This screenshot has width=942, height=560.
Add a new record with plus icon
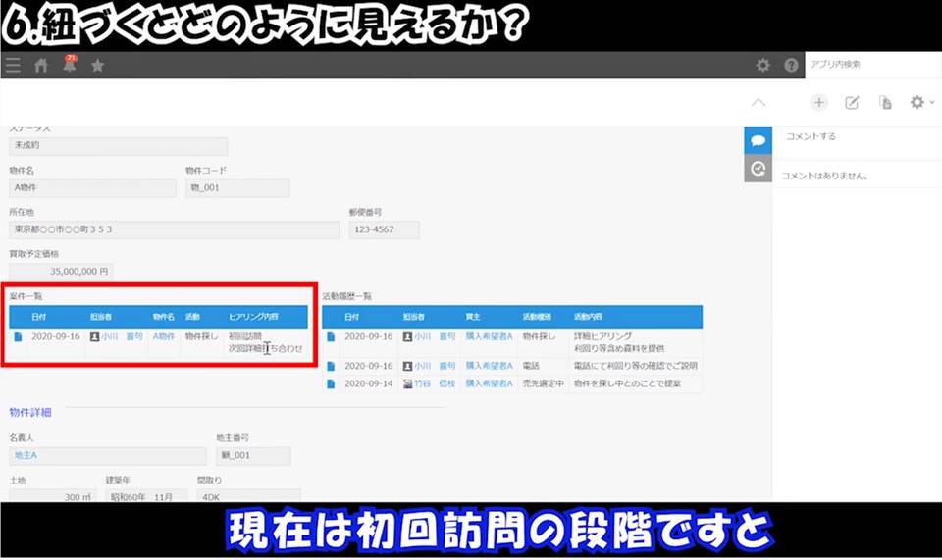coord(819,103)
